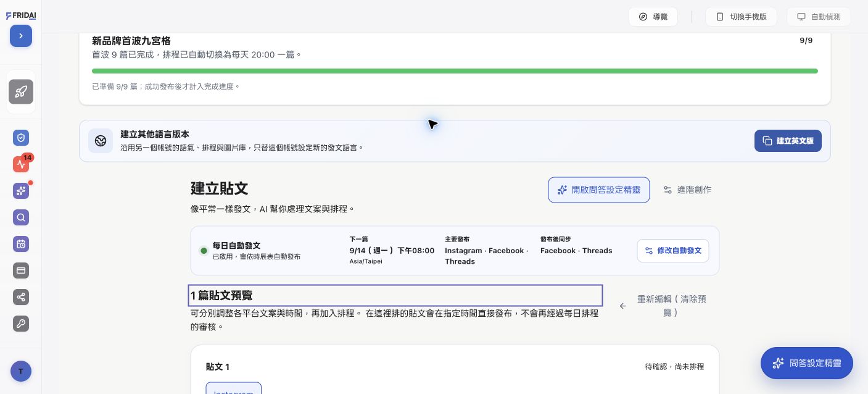Image resolution: width=868 pixels, height=394 pixels.
Task: Click the FRIDAI logo
Action: coord(21,15)
